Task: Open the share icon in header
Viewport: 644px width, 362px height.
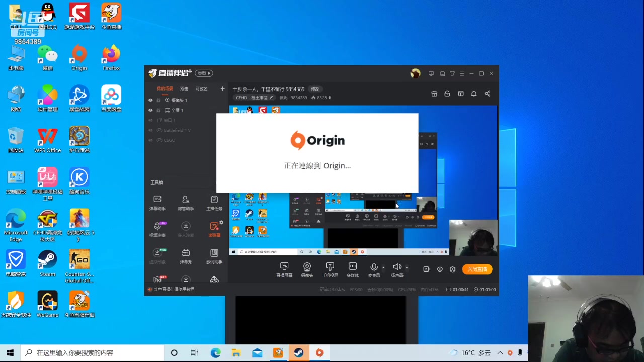Action: 487,94
